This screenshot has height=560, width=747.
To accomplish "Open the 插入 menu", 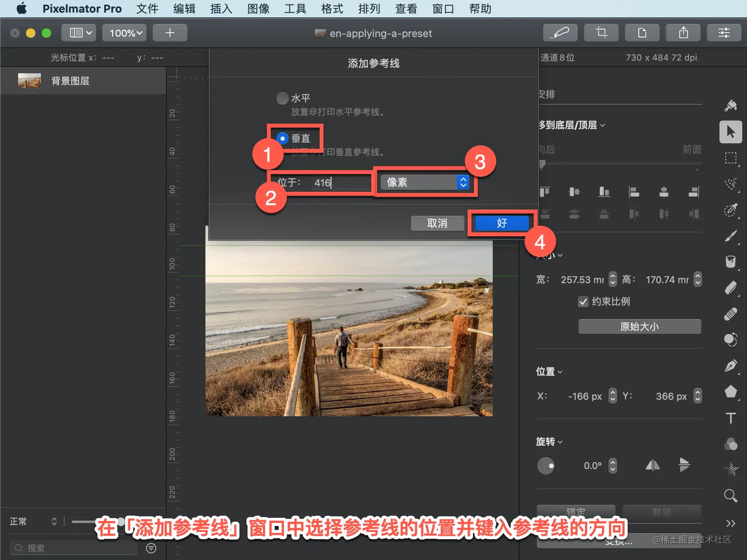I will tap(221, 8).
